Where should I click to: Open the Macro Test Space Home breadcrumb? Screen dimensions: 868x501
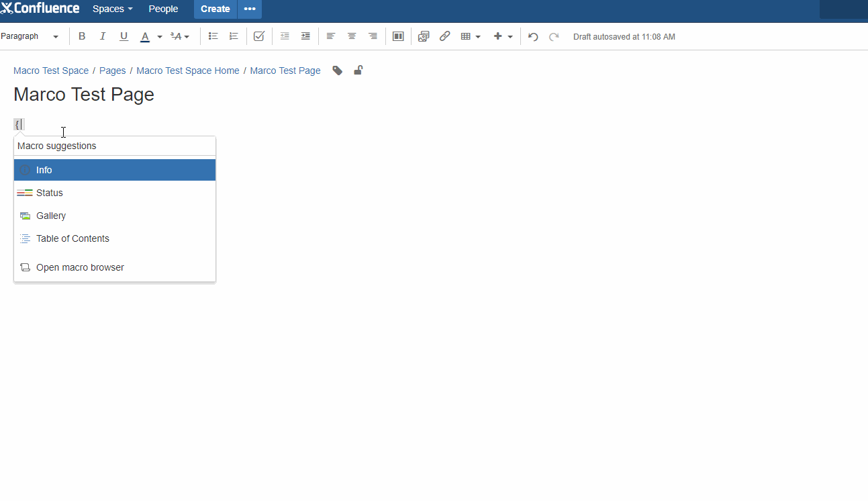[188, 71]
